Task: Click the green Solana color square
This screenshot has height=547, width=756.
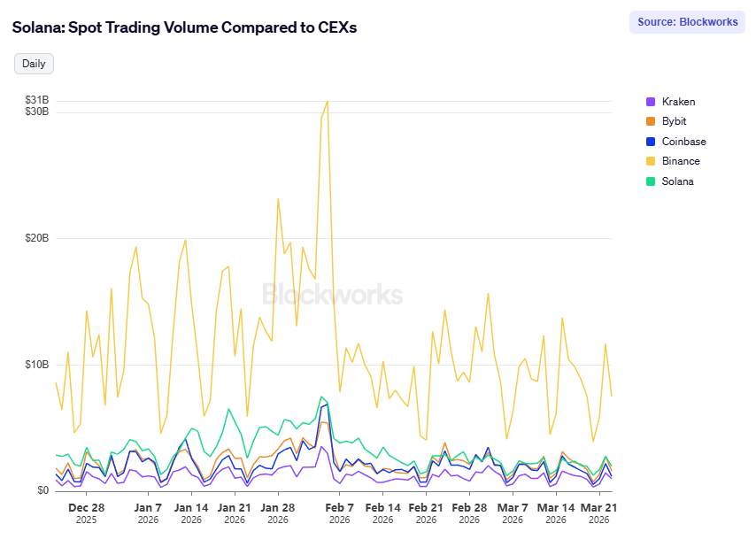Action: tap(652, 181)
